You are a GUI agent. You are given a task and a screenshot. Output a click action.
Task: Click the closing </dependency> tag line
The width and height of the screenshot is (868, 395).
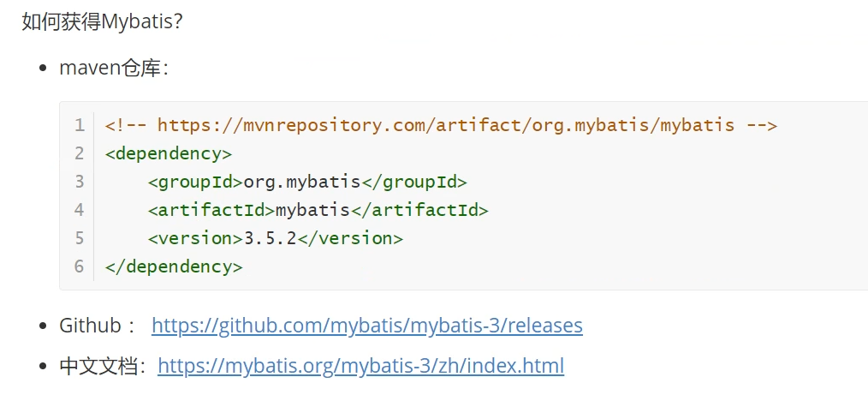pos(174,266)
